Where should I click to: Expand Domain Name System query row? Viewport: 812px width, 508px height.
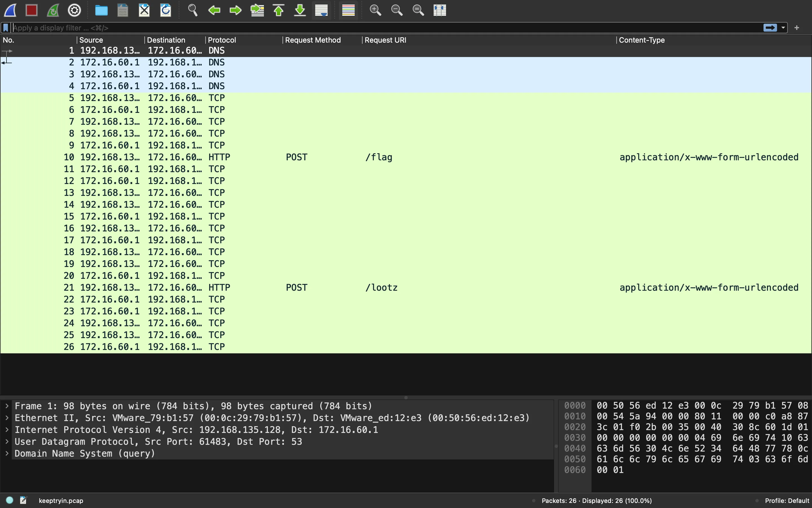[x=7, y=453]
